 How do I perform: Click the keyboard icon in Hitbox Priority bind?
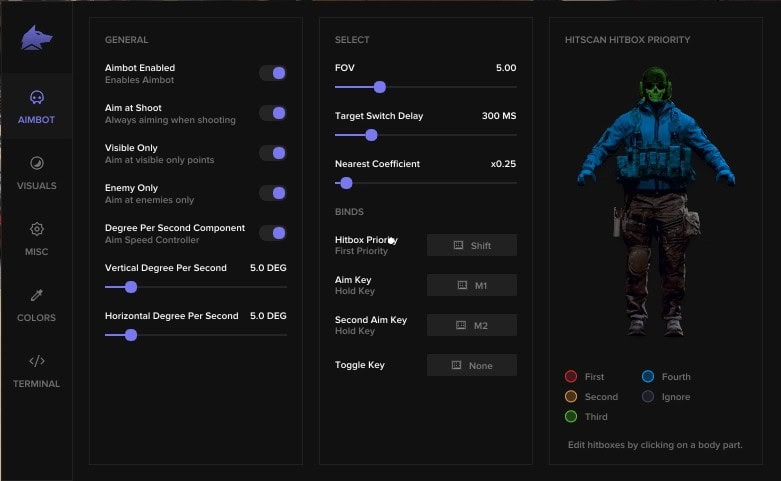click(x=459, y=245)
